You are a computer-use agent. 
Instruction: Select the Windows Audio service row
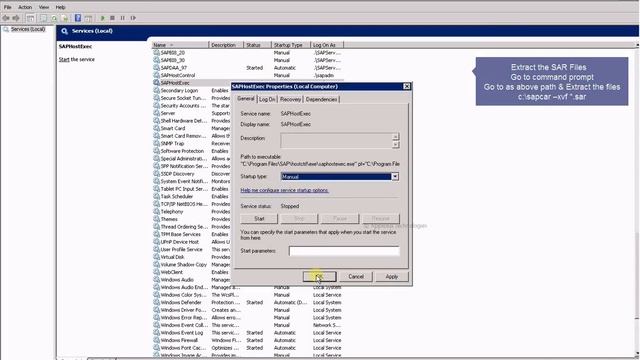click(191, 280)
